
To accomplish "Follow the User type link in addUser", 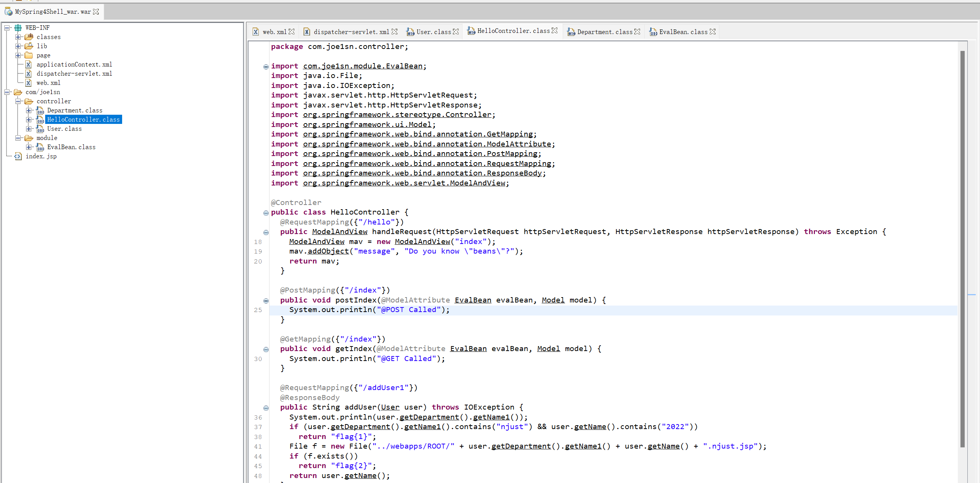I will [390, 407].
